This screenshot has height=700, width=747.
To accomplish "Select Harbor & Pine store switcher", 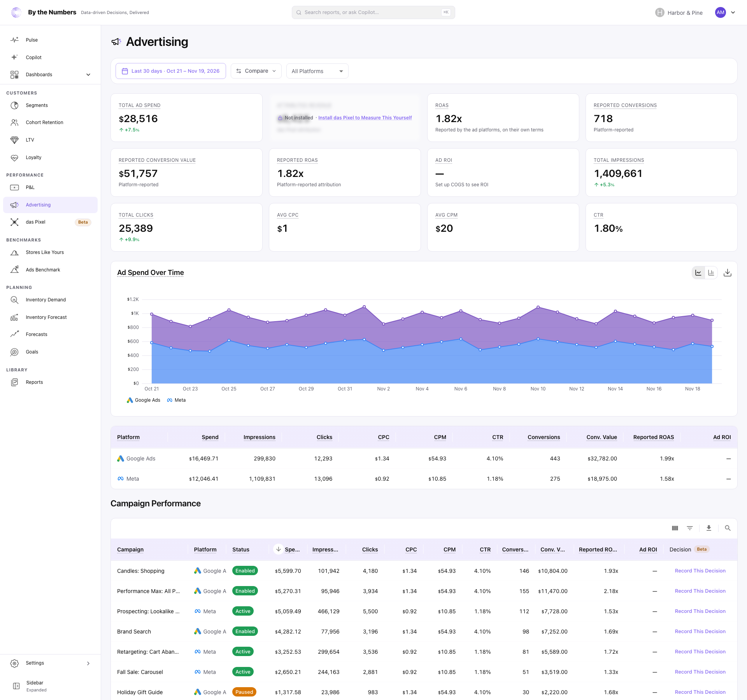I will point(679,12).
